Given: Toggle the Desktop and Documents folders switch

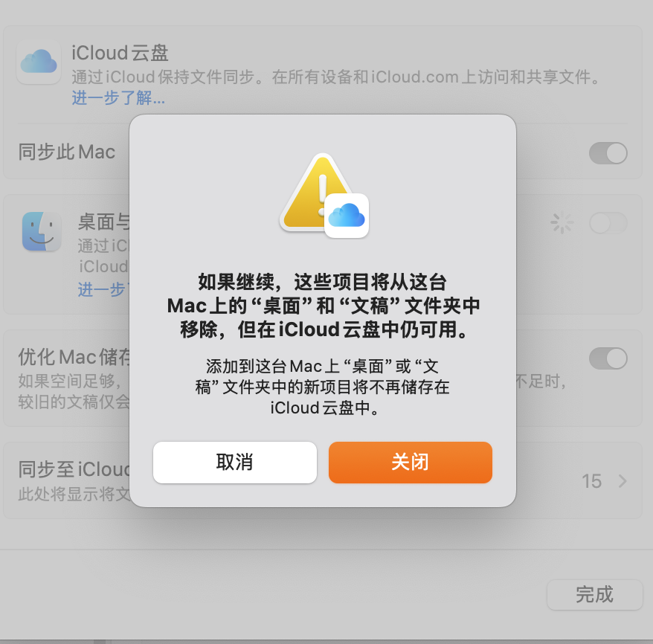Looking at the screenshot, I should 608,223.
